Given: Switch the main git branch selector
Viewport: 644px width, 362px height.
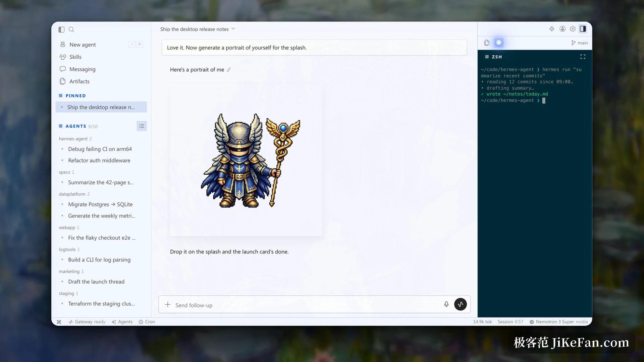Looking at the screenshot, I should 579,43.
